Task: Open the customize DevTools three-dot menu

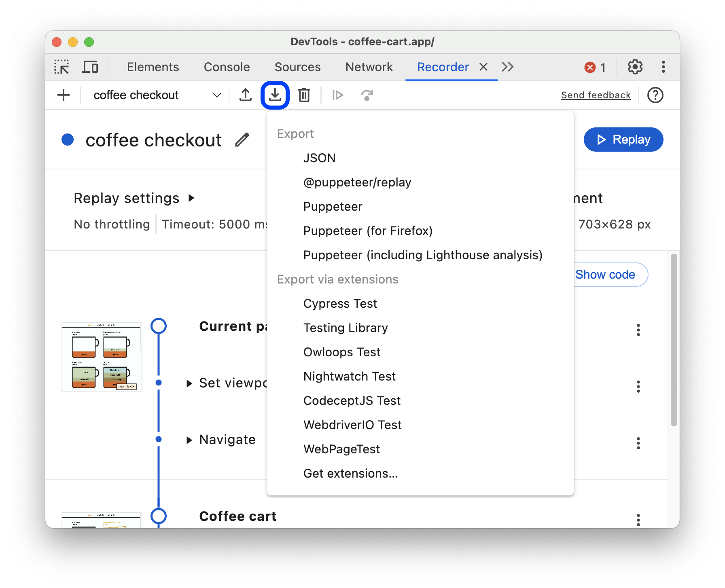Action: [663, 67]
